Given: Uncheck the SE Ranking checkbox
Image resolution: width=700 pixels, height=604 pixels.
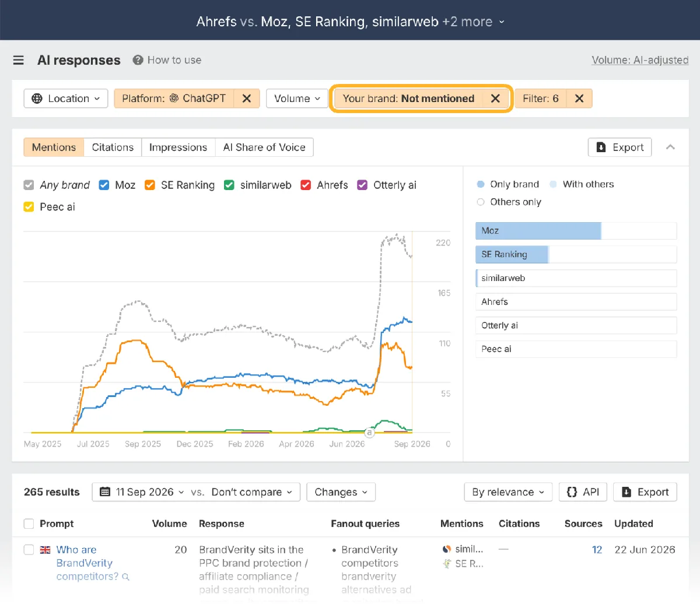Looking at the screenshot, I should pos(150,185).
